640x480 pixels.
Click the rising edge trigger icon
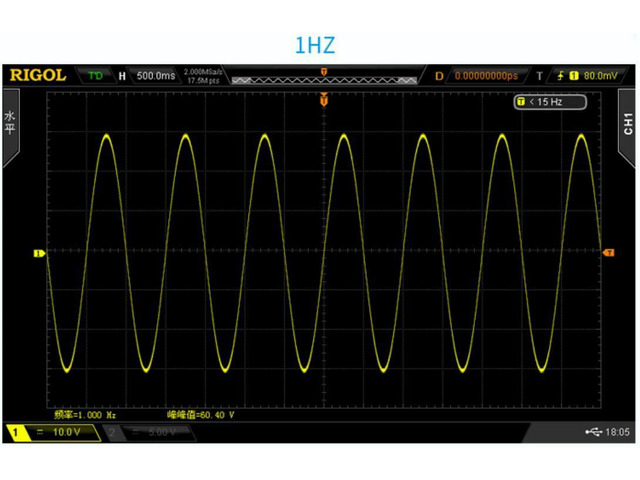pos(561,76)
